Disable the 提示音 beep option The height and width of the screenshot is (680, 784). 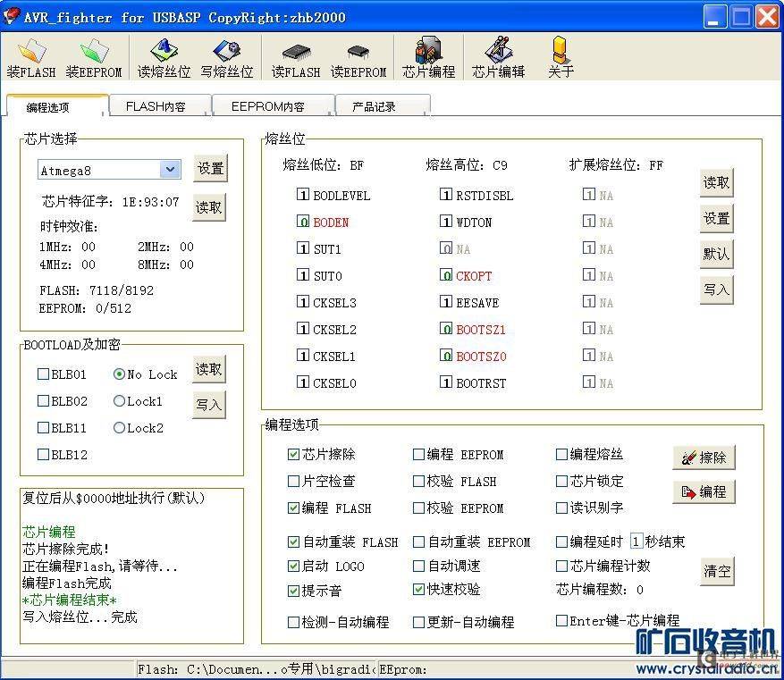point(293,591)
